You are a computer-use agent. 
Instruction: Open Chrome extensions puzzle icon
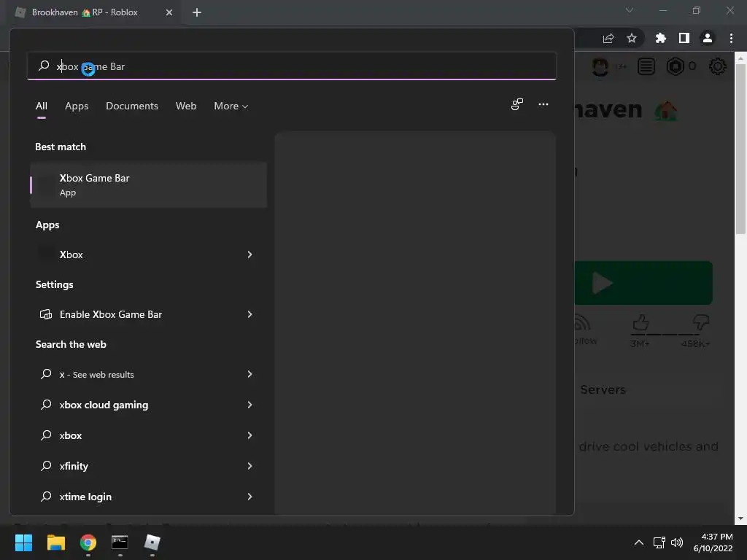(x=660, y=38)
